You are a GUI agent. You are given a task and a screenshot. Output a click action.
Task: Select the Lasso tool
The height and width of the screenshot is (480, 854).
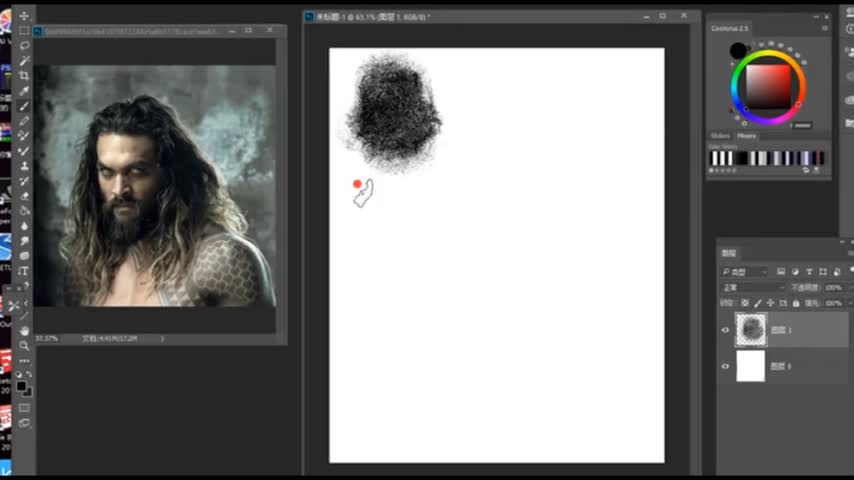[24, 46]
